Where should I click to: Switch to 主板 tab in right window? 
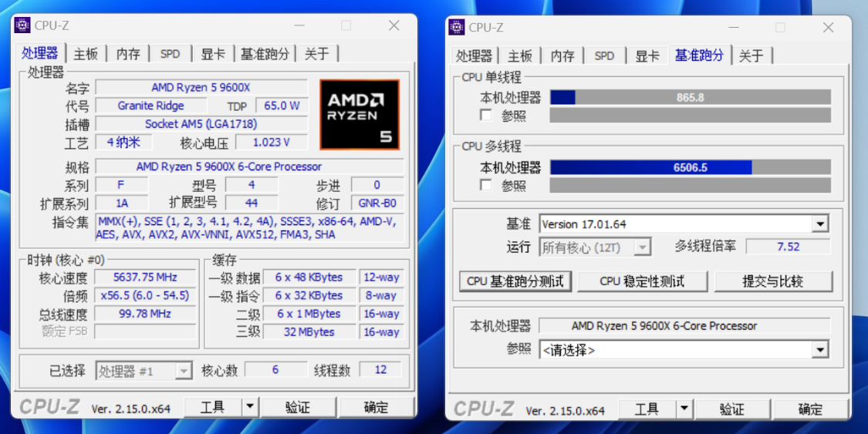(x=520, y=56)
